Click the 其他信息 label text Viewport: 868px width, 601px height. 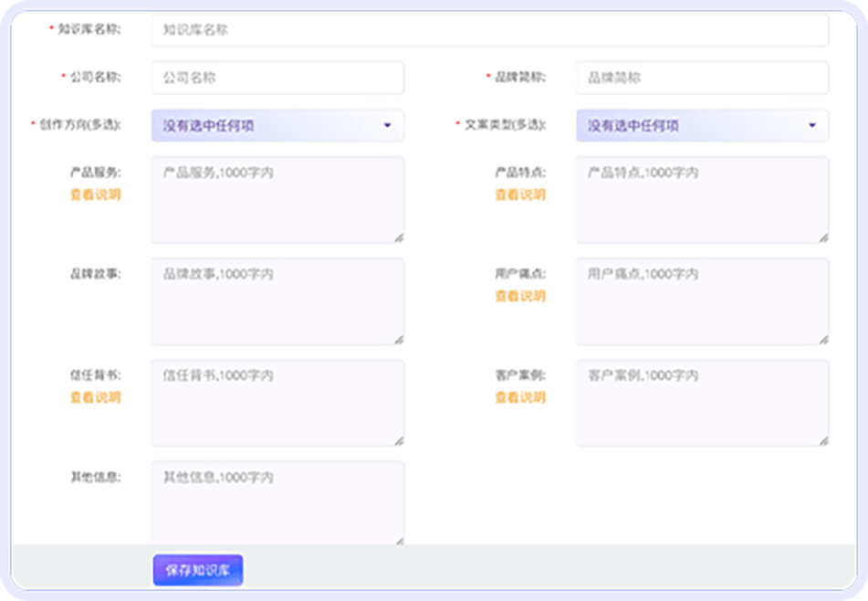point(95,477)
